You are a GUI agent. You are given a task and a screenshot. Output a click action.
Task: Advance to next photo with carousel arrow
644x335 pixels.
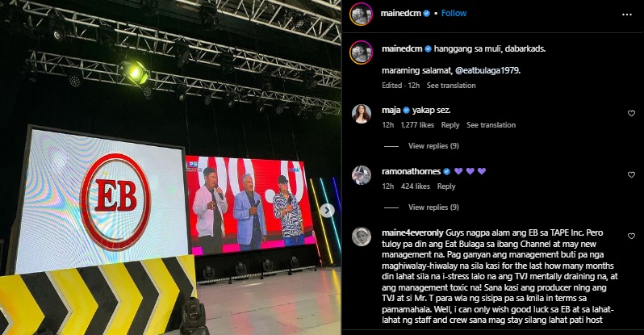tap(327, 211)
